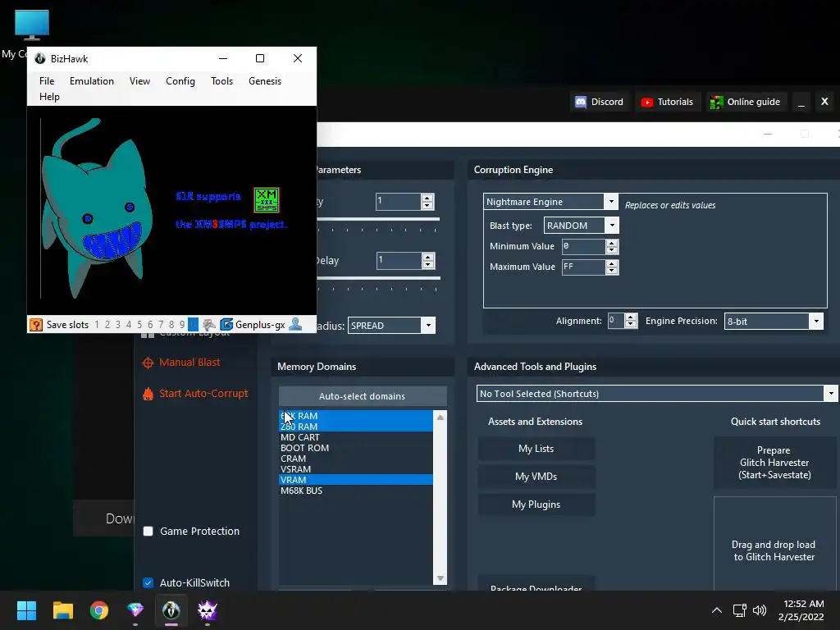Click the Maximum Value FF input field
840x630 pixels.
(583, 267)
